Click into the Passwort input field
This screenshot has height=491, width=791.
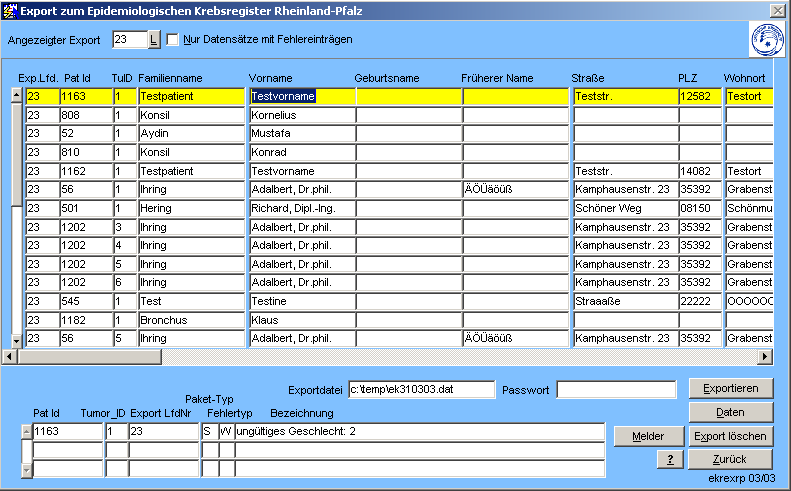click(x=614, y=390)
